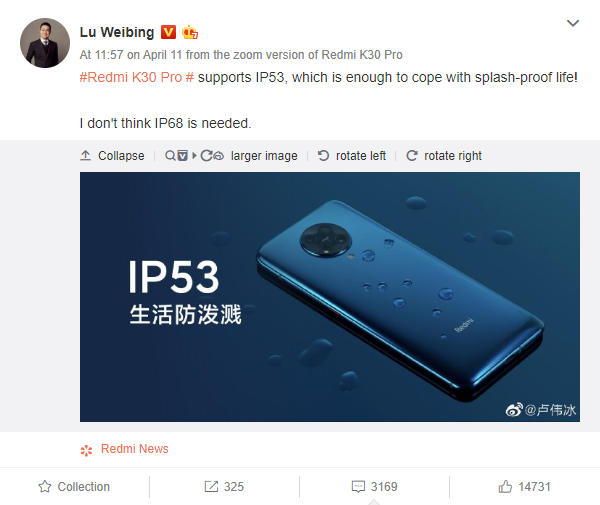Open the larger image view
The image size is (600, 505).
click(x=264, y=156)
